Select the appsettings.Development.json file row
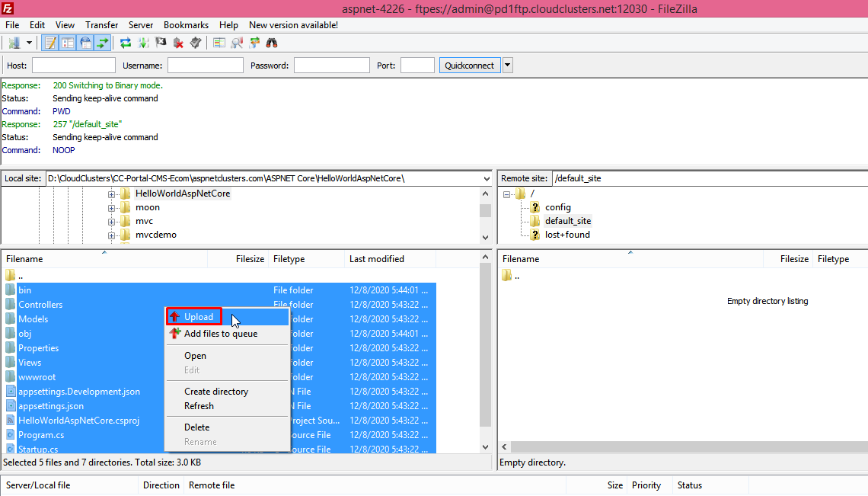This screenshot has width=868, height=496. click(219, 392)
